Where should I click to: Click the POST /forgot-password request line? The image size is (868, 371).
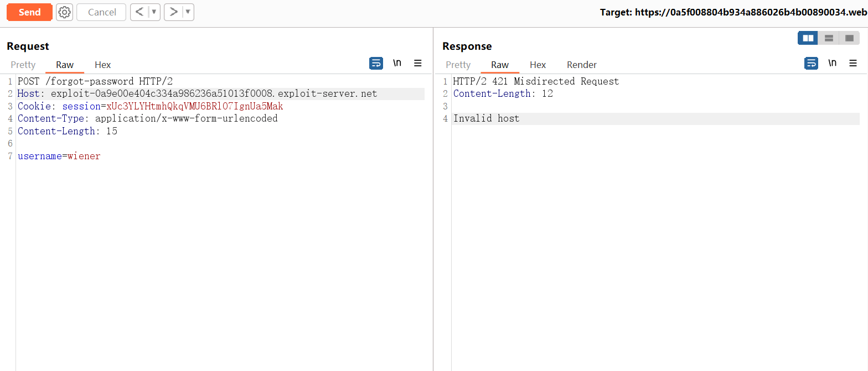pyautogui.click(x=95, y=81)
